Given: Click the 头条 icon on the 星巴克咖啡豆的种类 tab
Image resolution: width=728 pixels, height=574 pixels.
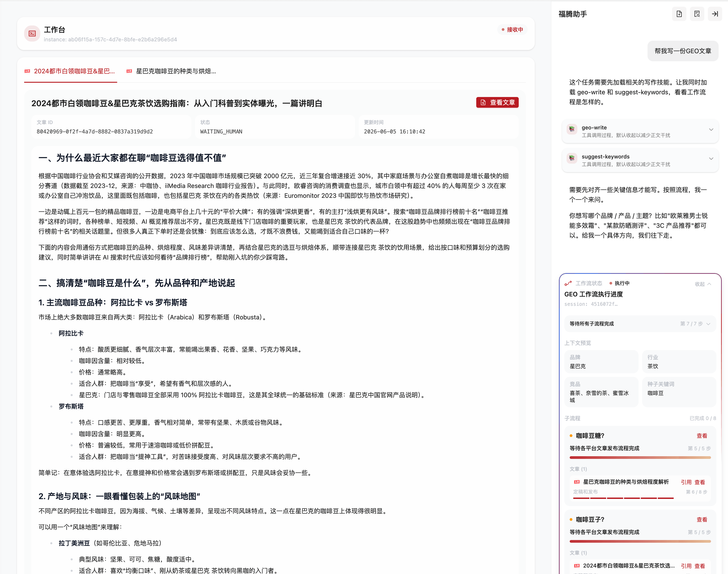Looking at the screenshot, I should pos(129,71).
